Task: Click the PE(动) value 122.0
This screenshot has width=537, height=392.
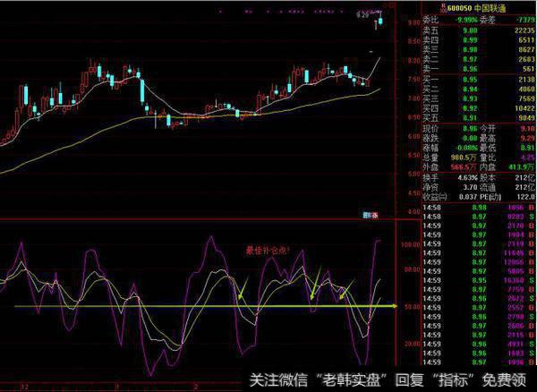Action: click(x=527, y=197)
